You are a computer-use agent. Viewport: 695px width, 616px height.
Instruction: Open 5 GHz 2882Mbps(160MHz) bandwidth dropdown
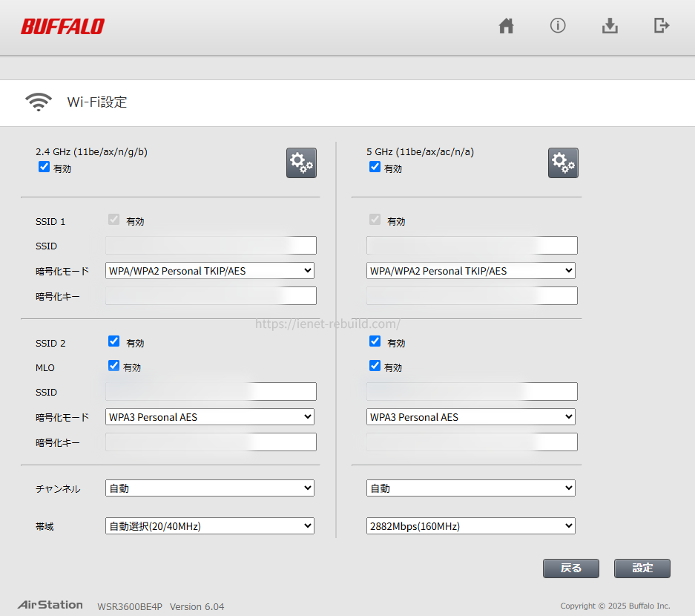[x=471, y=526]
